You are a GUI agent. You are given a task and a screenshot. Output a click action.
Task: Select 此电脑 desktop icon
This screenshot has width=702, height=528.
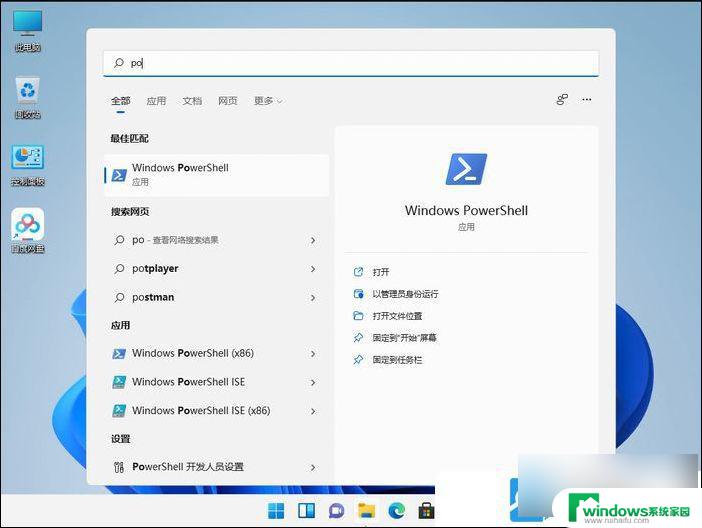tap(28, 31)
